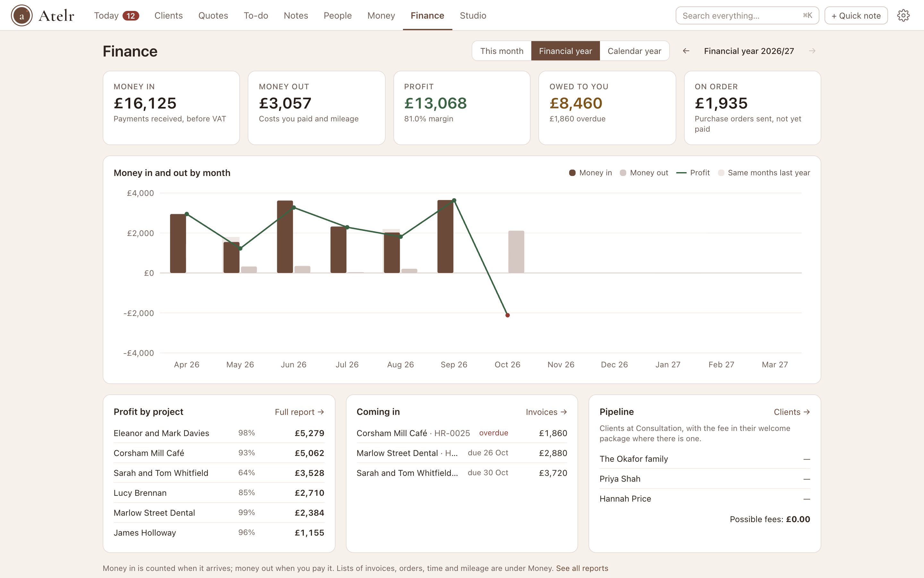Open Sarah and Tom Whitfield invoice due 30 Oct
924x578 pixels.
[462, 473]
